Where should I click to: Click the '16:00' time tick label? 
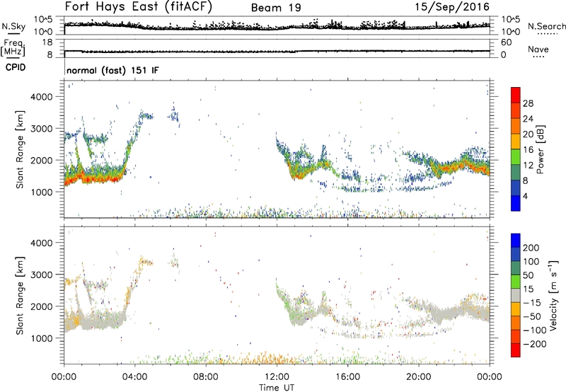[347, 377]
